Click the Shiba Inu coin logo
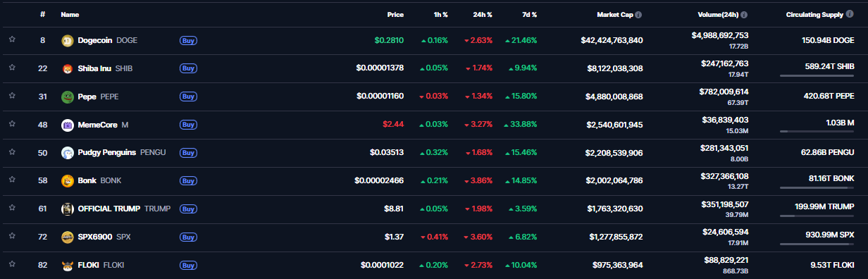Viewport: 868px width, 279px height. click(68, 68)
